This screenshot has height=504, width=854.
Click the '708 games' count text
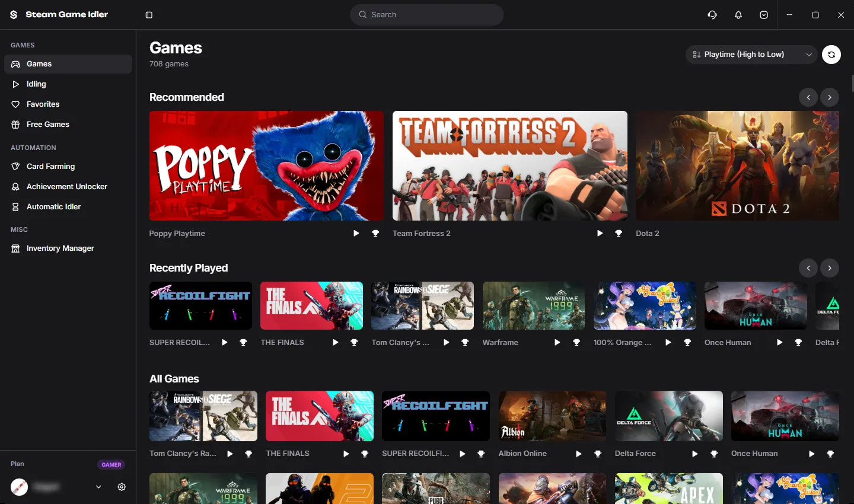point(169,64)
